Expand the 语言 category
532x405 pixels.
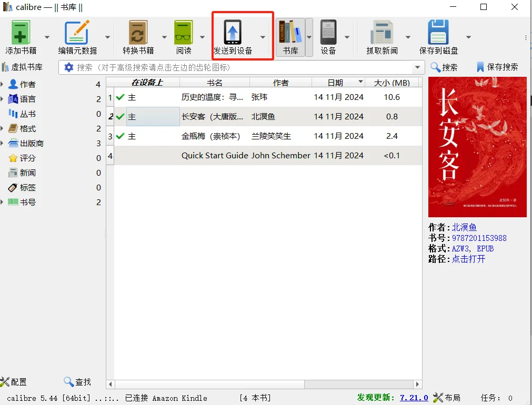click(2, 99)
